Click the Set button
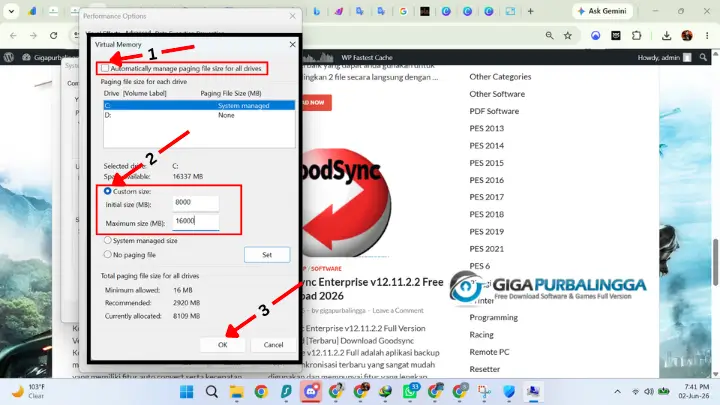The width and height of the screenshot is (720, 405). point(267,255)
